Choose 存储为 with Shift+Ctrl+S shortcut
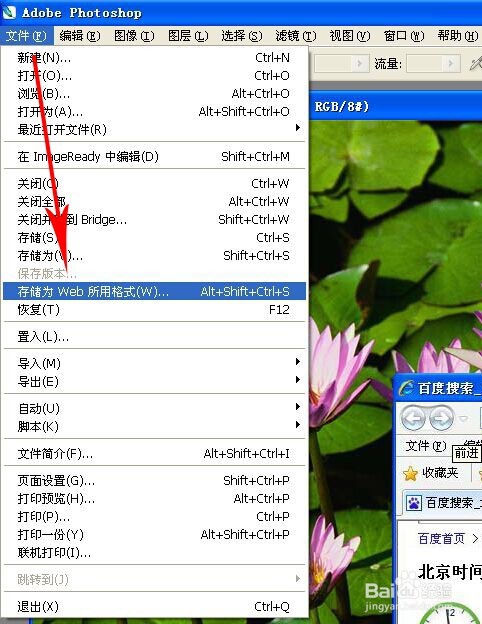Image resolution: width=482 pixels, height=624 pixels. click(x=154, y=256)
